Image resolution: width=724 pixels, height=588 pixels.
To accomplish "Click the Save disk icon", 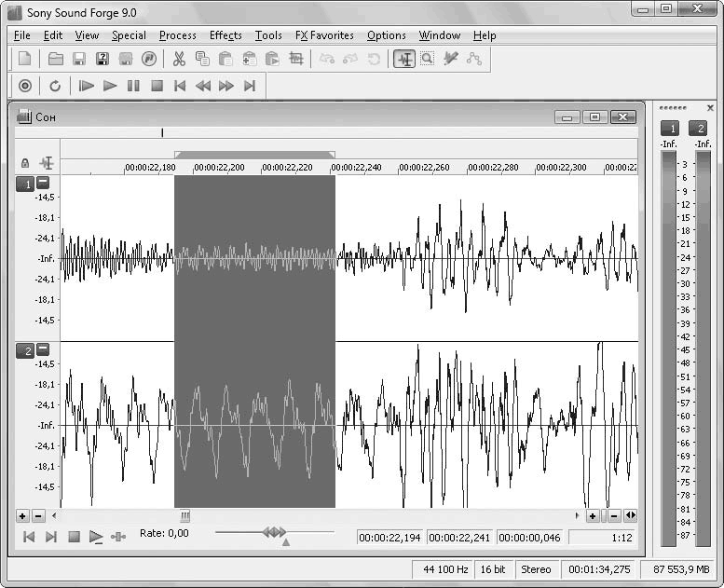I will click(x=79, y=59).
